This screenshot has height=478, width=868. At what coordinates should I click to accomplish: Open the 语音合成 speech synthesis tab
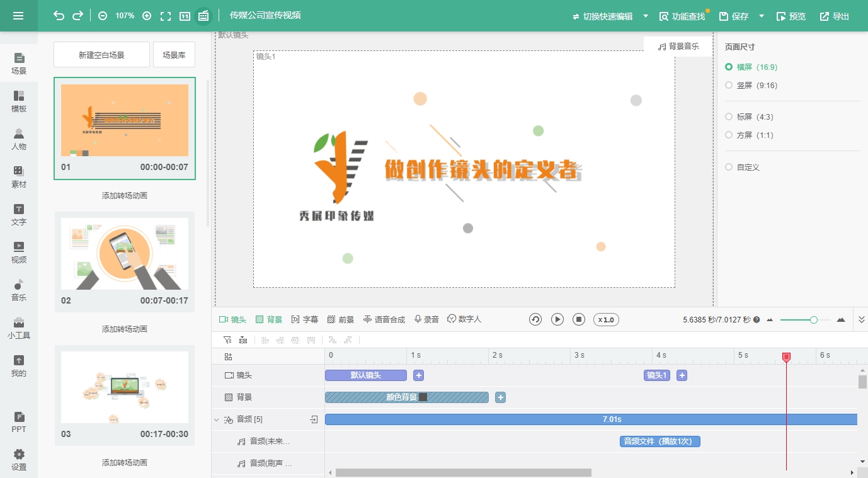[384, 320]
